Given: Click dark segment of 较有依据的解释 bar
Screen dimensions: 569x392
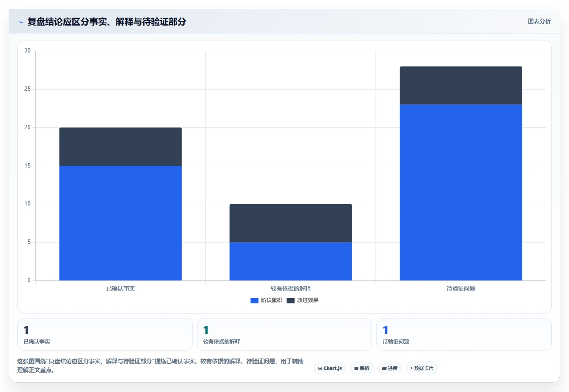Looking at the screenshot, I should (x=290, y=223).
